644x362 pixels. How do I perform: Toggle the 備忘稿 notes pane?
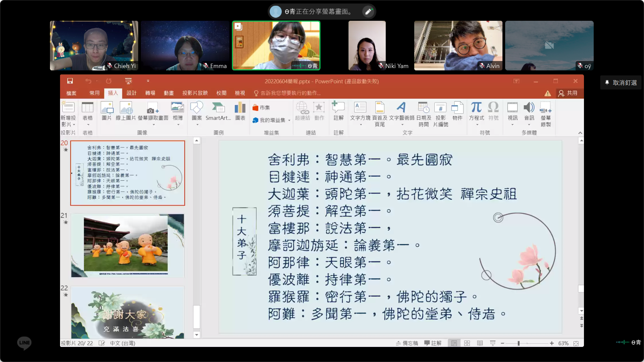(x=407, y=343)
